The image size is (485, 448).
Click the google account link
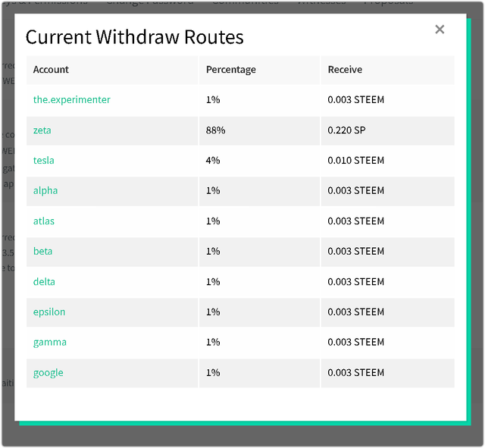[x=48, y=372]
